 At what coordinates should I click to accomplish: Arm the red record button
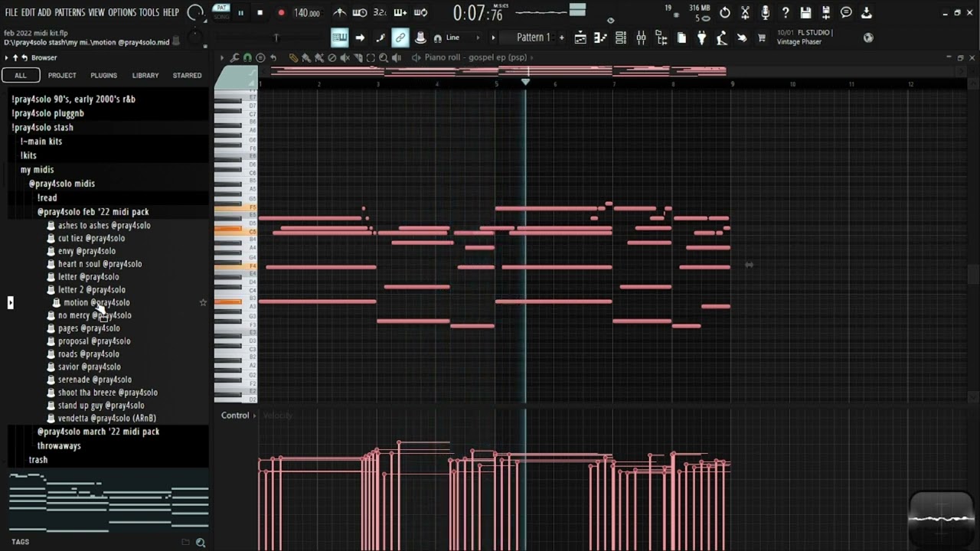(x=281, y=13)
